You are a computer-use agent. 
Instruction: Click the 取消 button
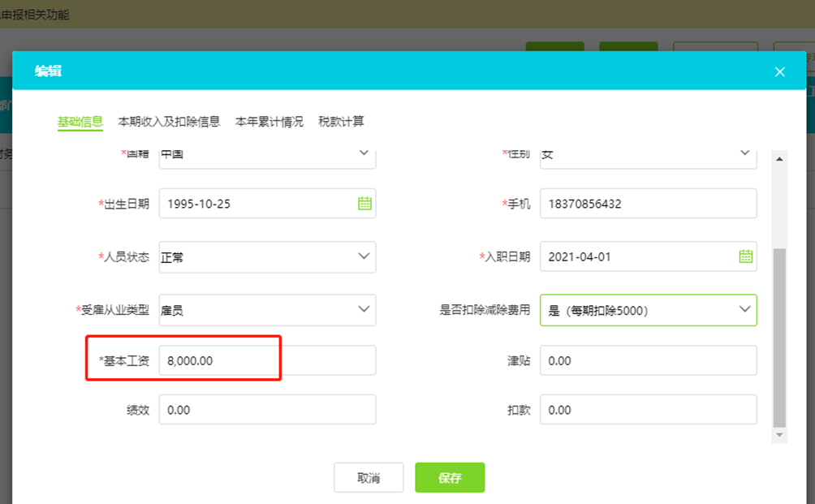click(x=369, y=477)
